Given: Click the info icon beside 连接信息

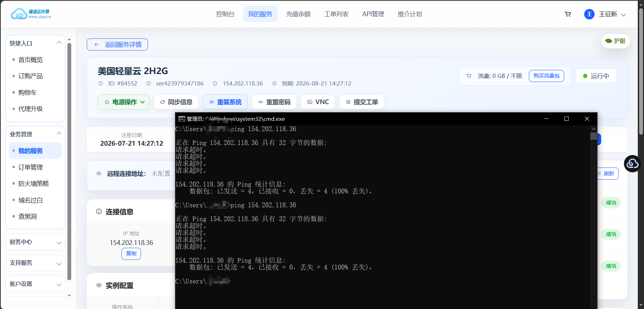Looking at the screenshot, I should point(99,211).
